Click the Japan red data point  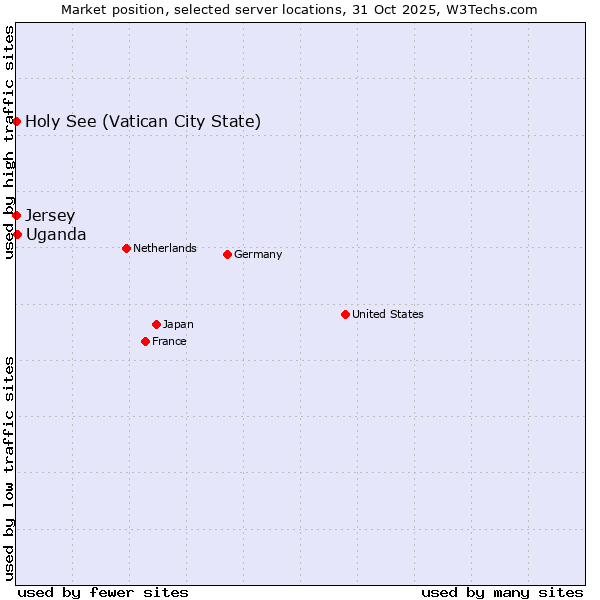(156, 324)
